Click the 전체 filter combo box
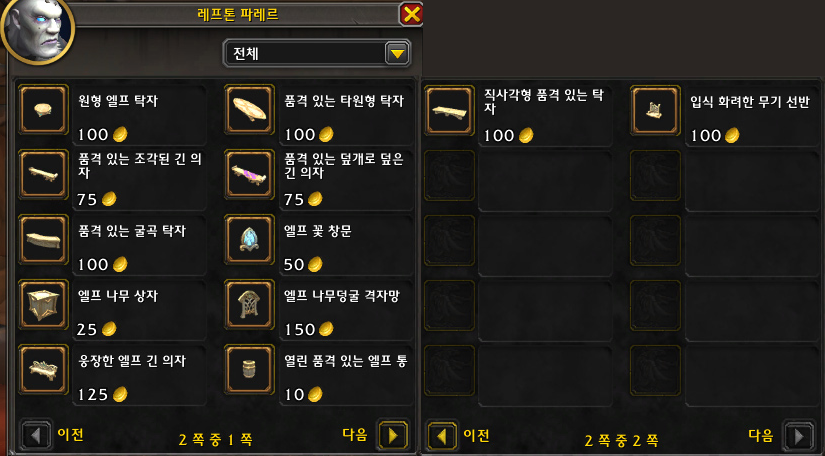 (x=317, y=54)
